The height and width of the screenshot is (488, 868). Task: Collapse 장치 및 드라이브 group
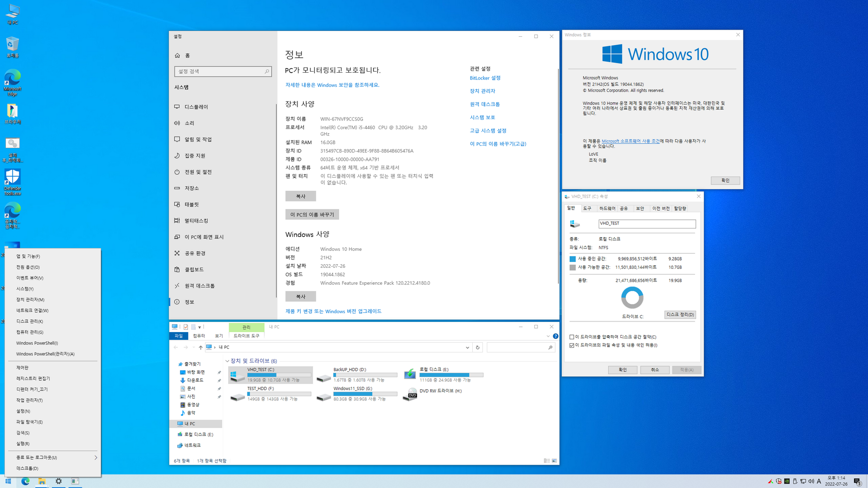point(227,361)
